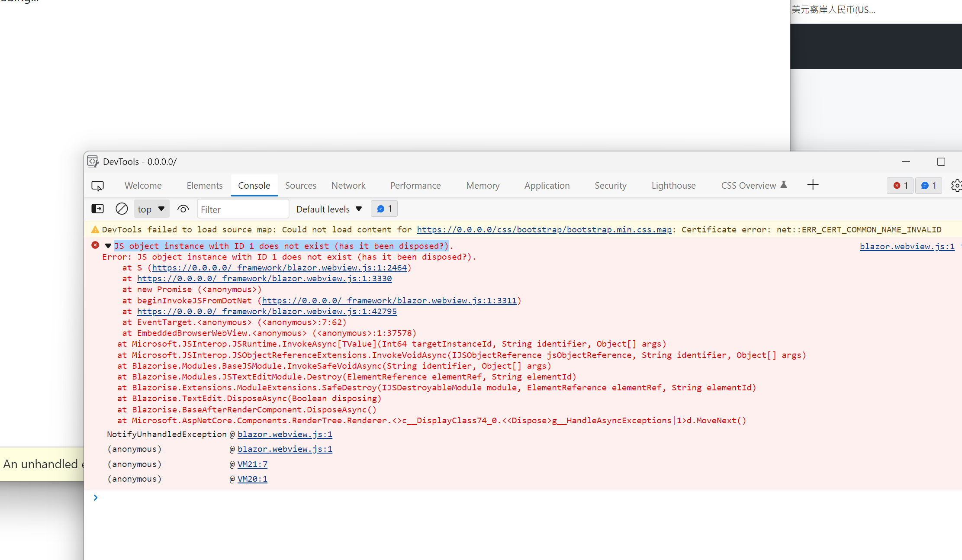Click inside the console Filter field
The width and height of the screenshot is (962, 560).
(x=242, y=209)
